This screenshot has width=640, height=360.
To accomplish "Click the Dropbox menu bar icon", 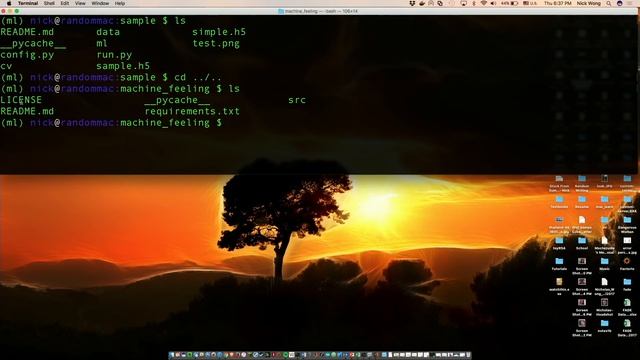I will (412, 3).
